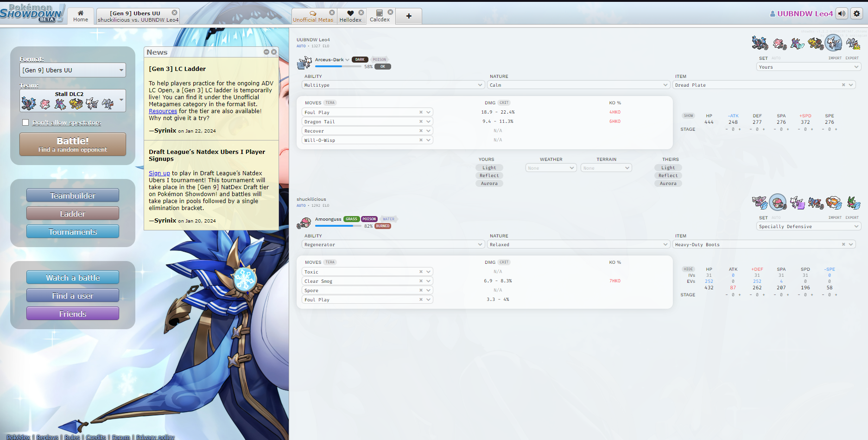Expand Arceus-Dark's Multitype ability dropdown

393,85
